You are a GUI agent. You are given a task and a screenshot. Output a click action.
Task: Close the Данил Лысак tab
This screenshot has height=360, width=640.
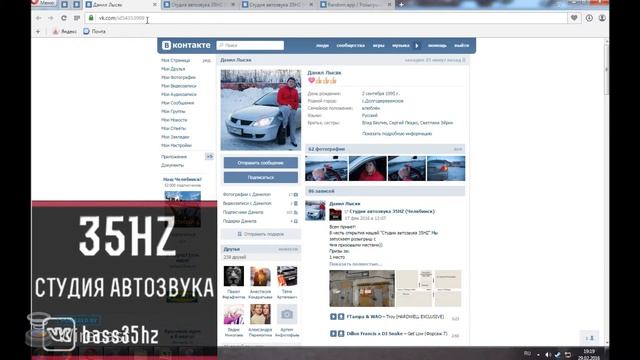155,5
